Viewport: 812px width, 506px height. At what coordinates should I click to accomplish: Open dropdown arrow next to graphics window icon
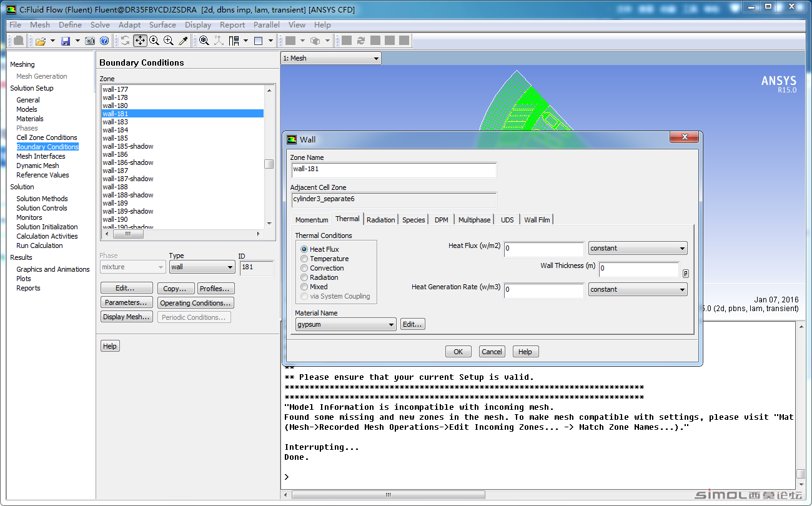tap(270, 41)
